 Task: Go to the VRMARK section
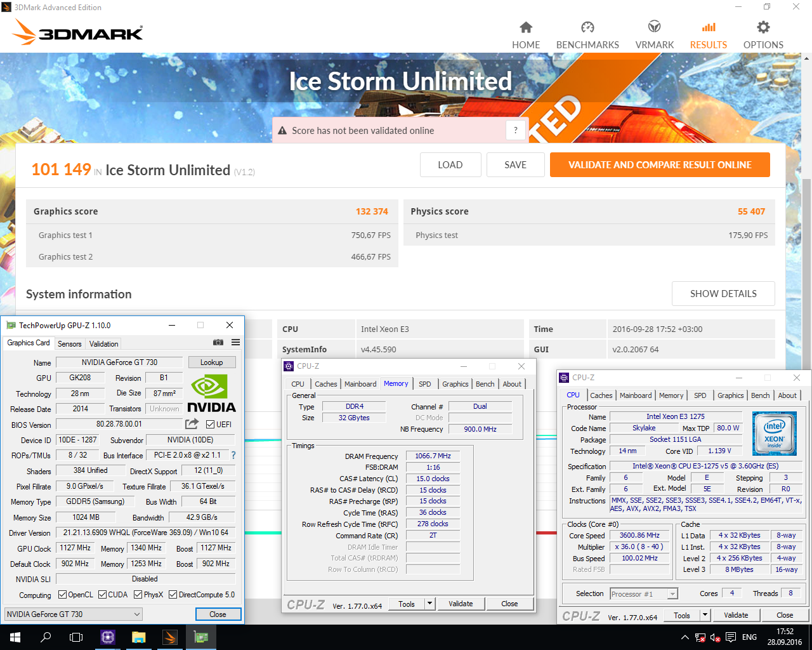(655, 36)
